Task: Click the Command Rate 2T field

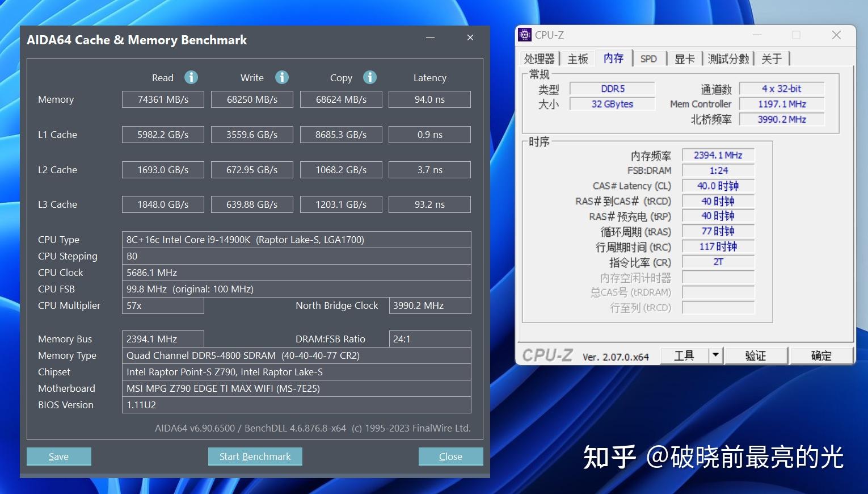Action: point(718,262)
